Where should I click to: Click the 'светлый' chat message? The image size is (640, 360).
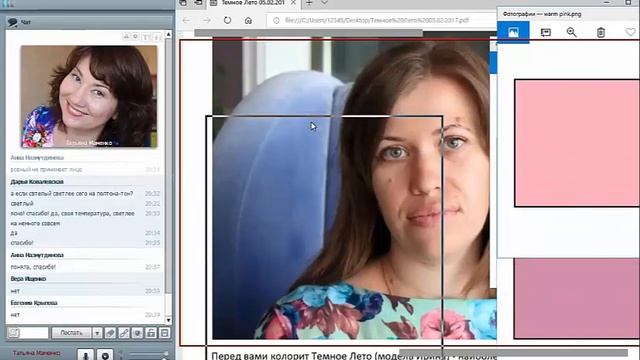pyautogui.click(x=22, y=203)
